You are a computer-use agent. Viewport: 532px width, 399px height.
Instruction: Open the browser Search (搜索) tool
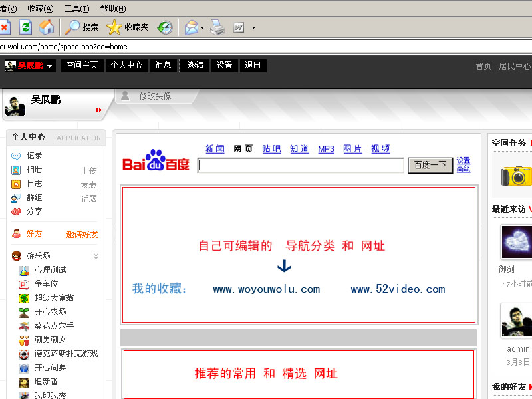click(x=81, y=27)
